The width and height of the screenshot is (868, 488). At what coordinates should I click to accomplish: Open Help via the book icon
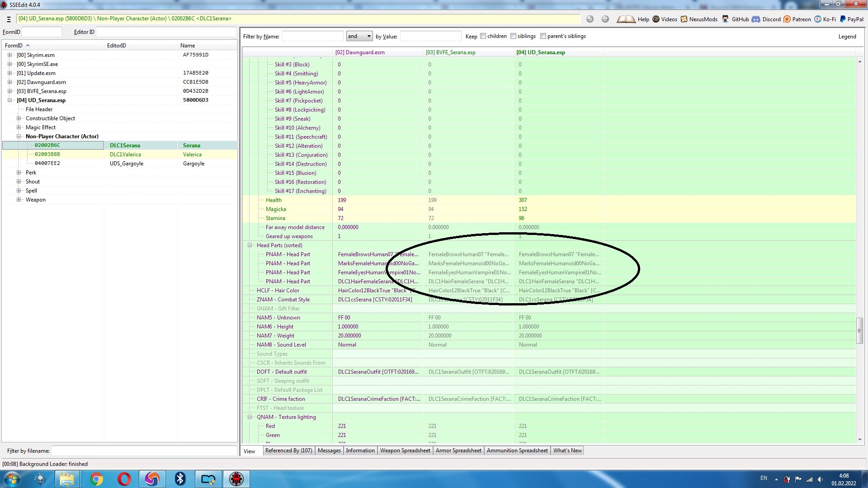pyautogui.click(x=626, y=19)
